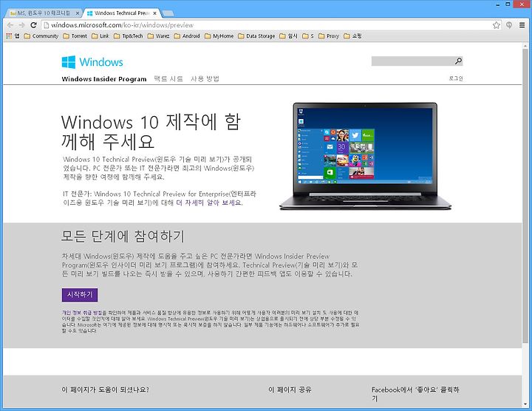Open the 팩트 시트 menu item
The width and height of the screenshot is (532, 411).
pos(168,79)
